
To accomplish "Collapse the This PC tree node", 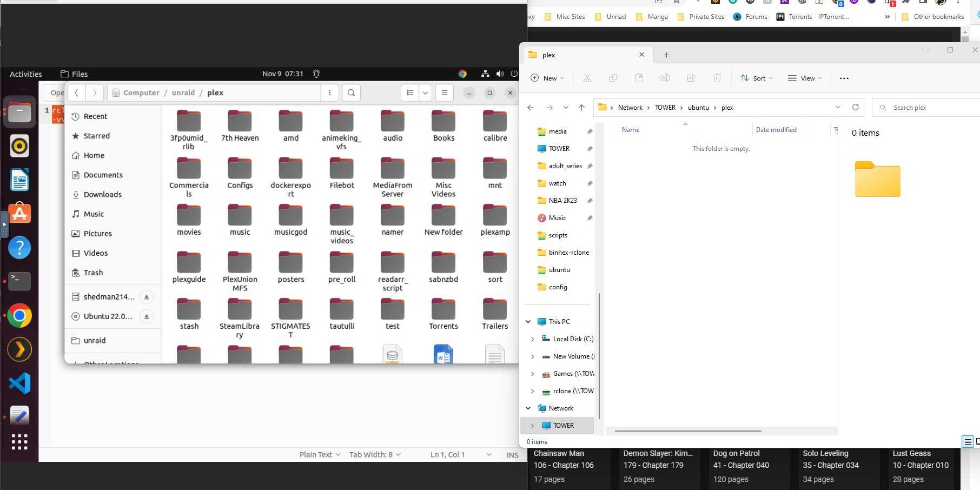I will (528, 322).
